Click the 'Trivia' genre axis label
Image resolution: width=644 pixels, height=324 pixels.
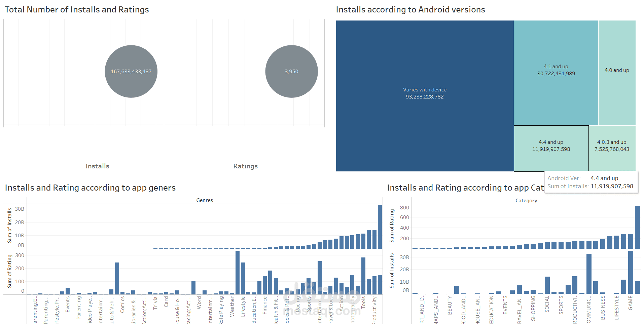[x=155, y=303]
